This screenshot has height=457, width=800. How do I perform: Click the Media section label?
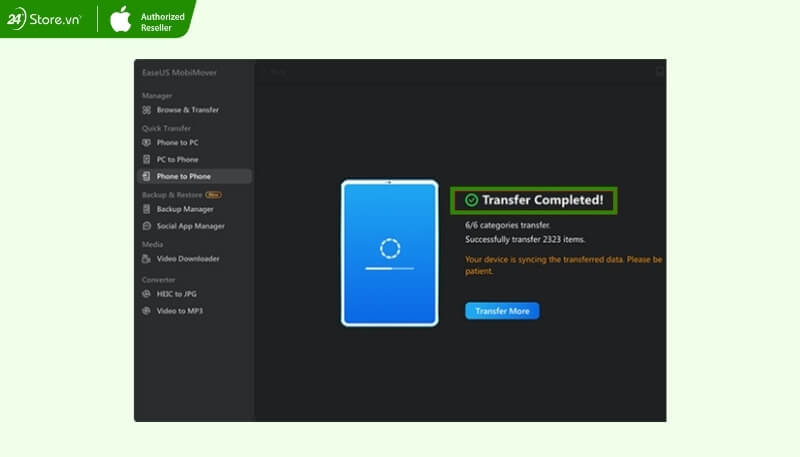[153, 244]
